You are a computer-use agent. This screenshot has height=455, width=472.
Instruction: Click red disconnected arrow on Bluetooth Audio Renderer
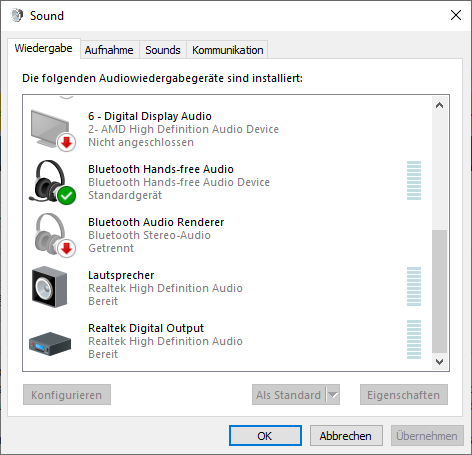(67, 248)
